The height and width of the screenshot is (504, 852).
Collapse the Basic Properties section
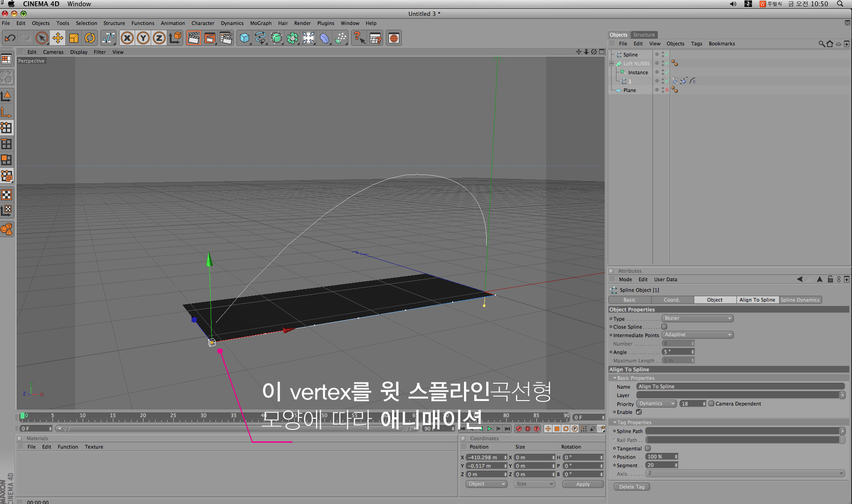[x=615, y=378]
